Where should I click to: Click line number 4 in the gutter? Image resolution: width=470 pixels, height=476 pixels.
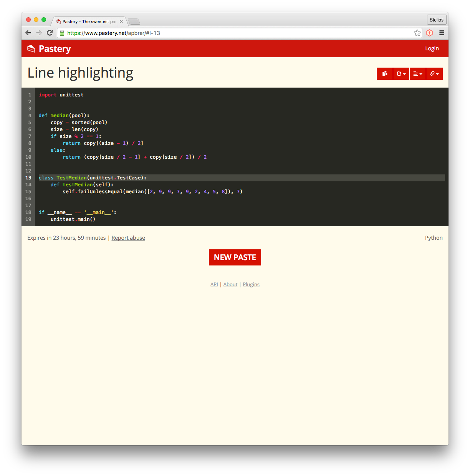click(30, 116)
